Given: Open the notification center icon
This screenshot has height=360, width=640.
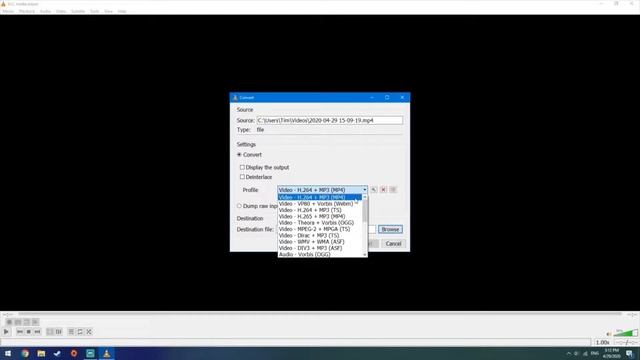Looking at the screenshot, I should pos(629,353).
